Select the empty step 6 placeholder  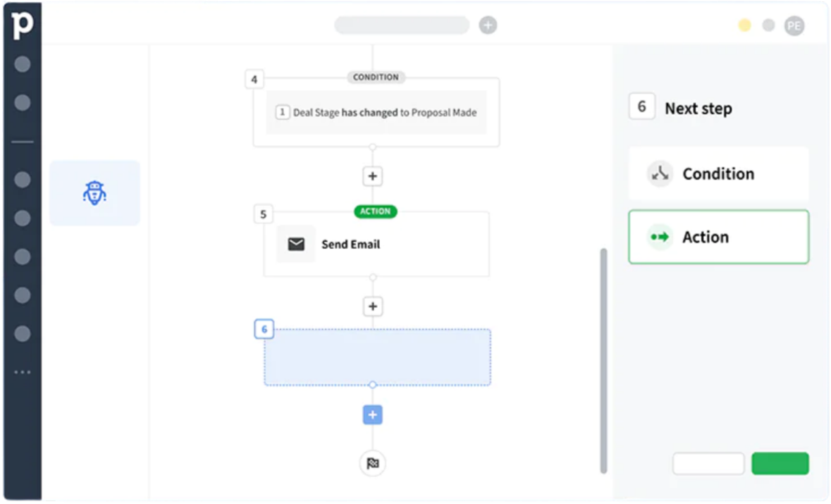[377, 357]
